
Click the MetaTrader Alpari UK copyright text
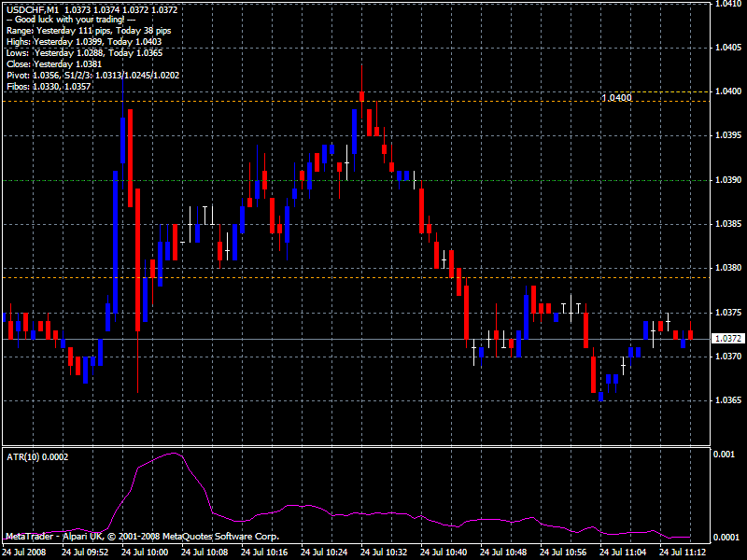tap(142, 537)
